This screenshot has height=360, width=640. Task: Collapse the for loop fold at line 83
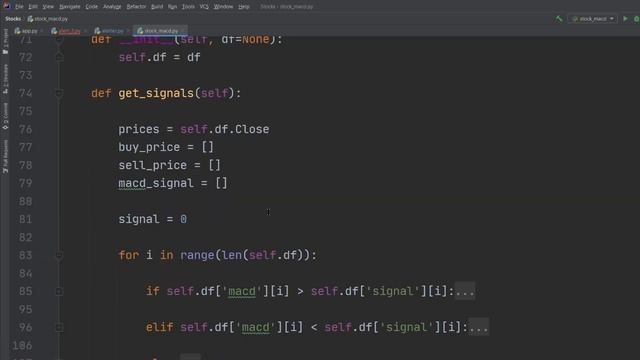coord(59,256)
